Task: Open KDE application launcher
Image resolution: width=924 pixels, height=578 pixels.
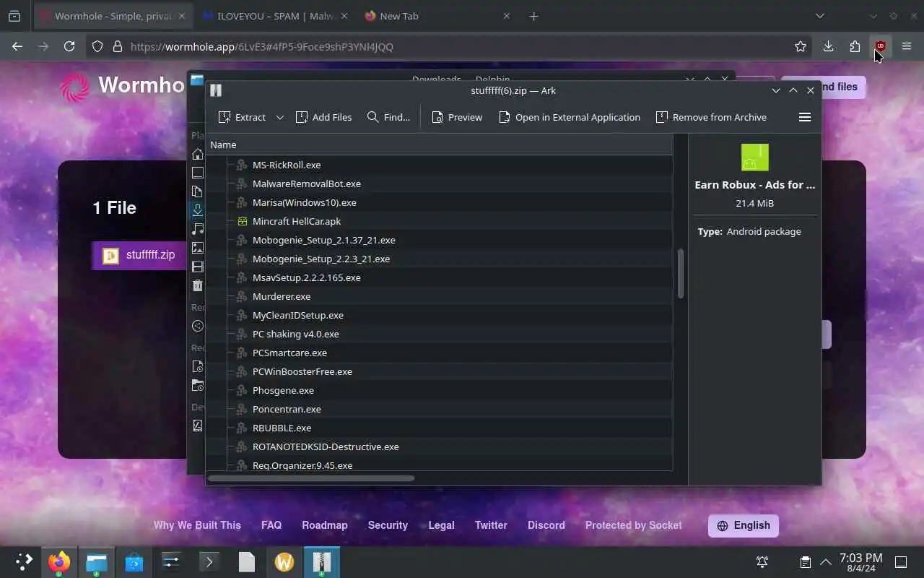Action: tap(25, 561)
